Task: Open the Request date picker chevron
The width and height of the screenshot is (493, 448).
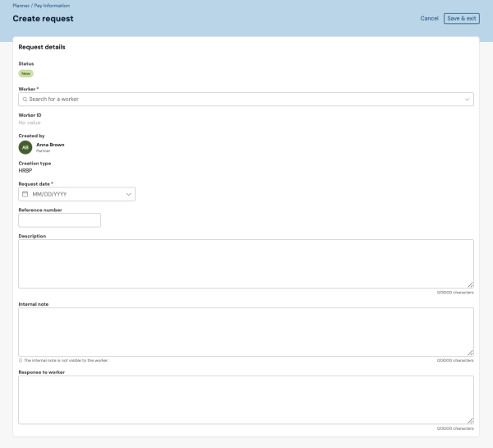Action: (129, 195)
